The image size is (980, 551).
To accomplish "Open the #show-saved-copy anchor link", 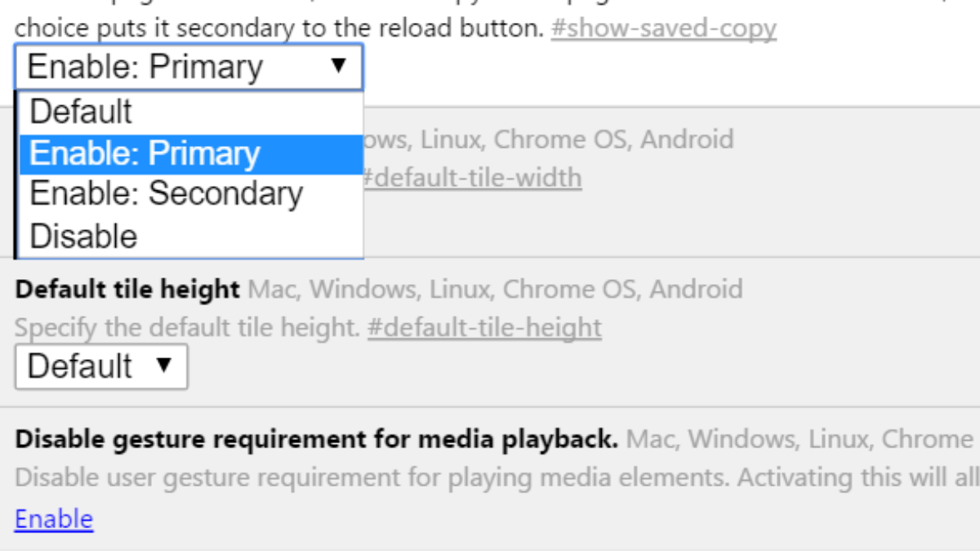I will point(663,29).
